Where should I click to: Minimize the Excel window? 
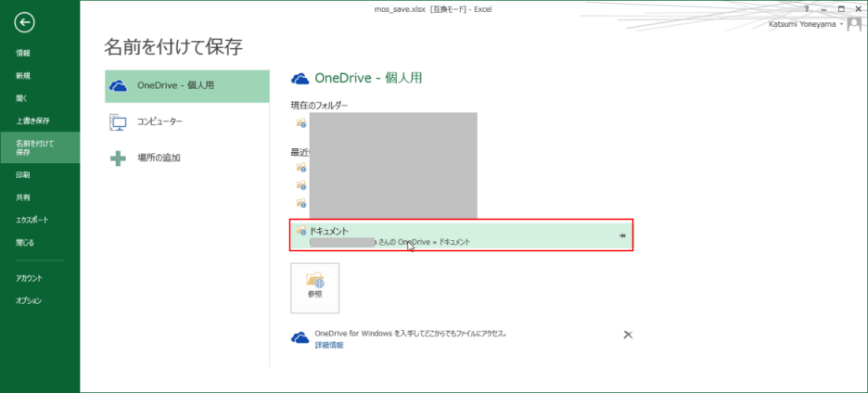point(823,9)
